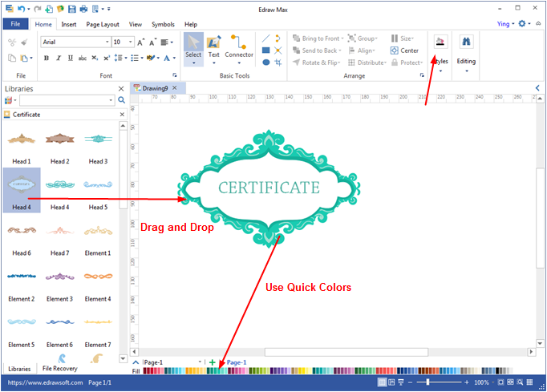This screenshot has width=547, height=392.
Task: Open the Insert ribbon tab
Action: pos(69,24)
